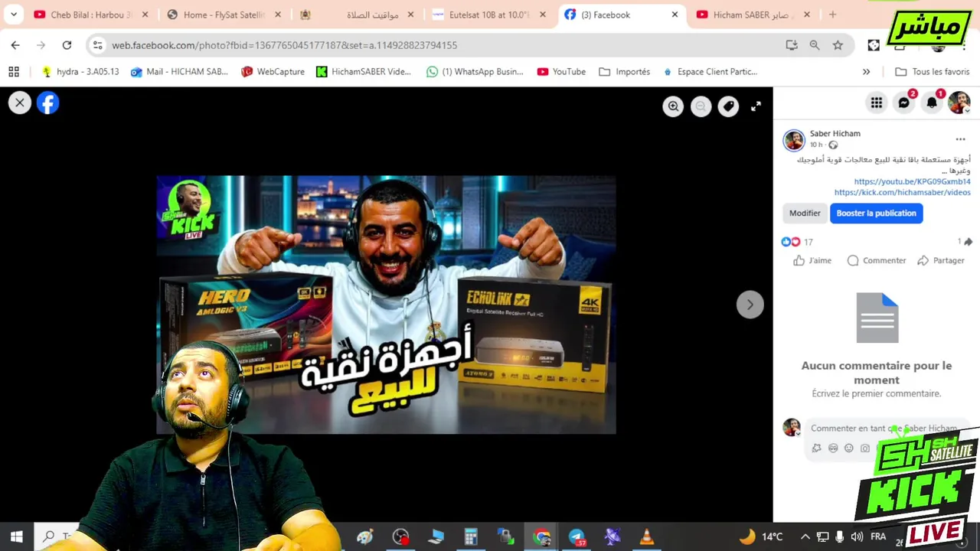Click Booster la publication button
Screen dimensions: 980x551
[x=876, y=214]
